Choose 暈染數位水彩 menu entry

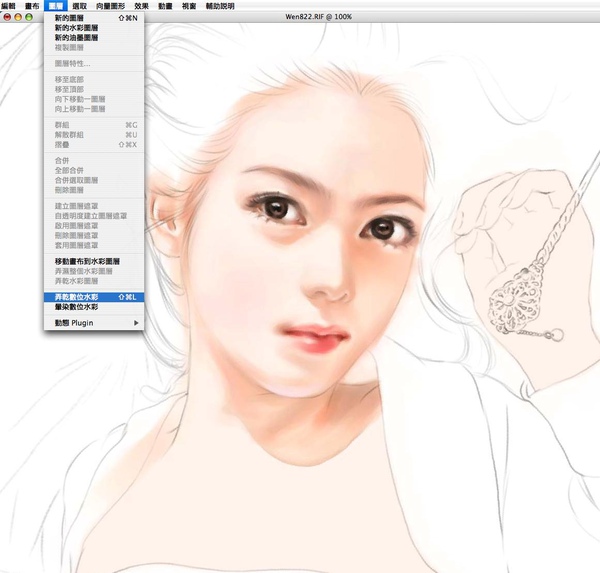[x=94, y=307]
